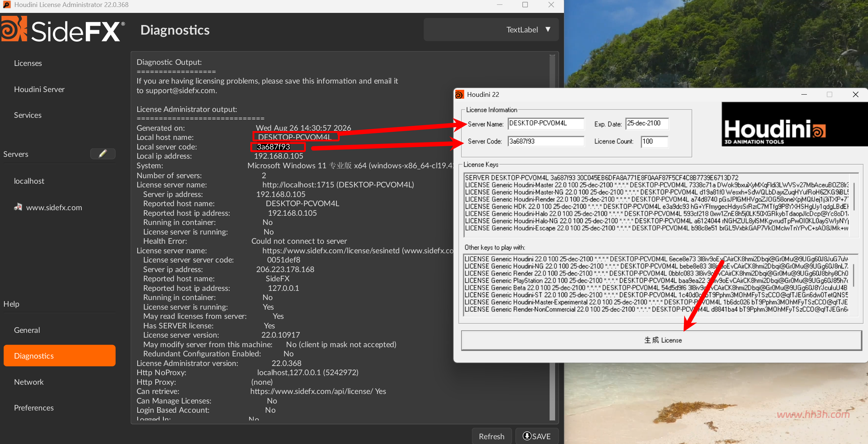Viewport: 868px width, 444px height.
Task: Click the Server Name input field
Action: [x=546, y=124]
